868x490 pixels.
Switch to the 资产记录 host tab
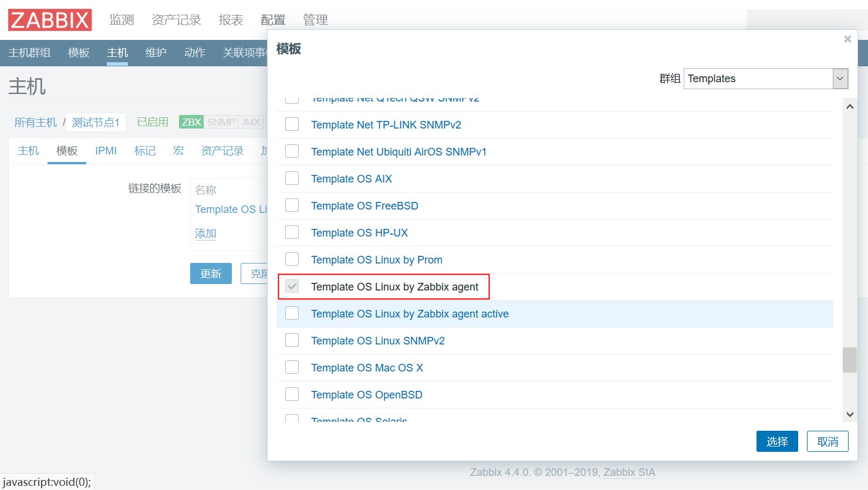(x=222, y=151)
